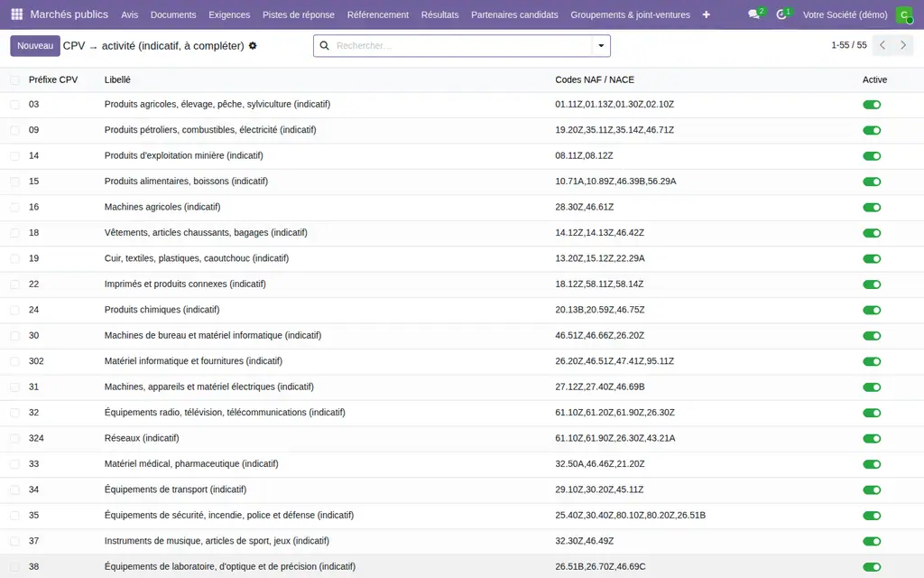Open the Référencement menu
924x578 pixels.
coord(378,14)
